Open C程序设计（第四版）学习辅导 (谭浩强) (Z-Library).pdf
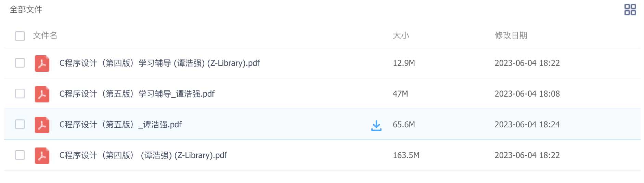 [159, 63]
